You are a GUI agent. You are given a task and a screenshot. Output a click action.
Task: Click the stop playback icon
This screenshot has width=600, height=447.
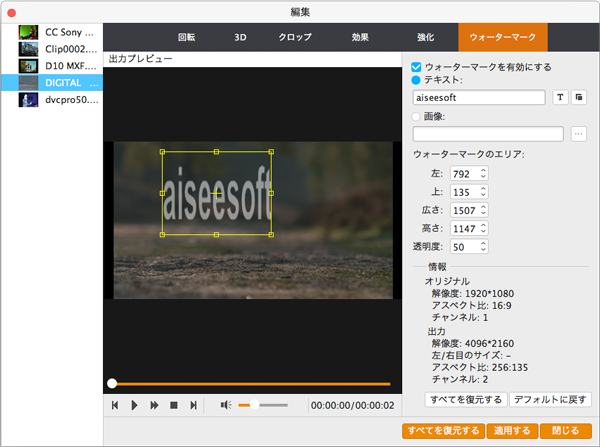coord(174,405)
